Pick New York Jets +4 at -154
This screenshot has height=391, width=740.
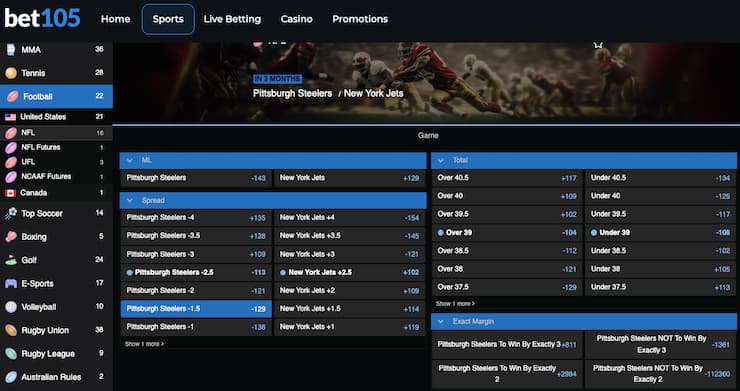(350, 218)
